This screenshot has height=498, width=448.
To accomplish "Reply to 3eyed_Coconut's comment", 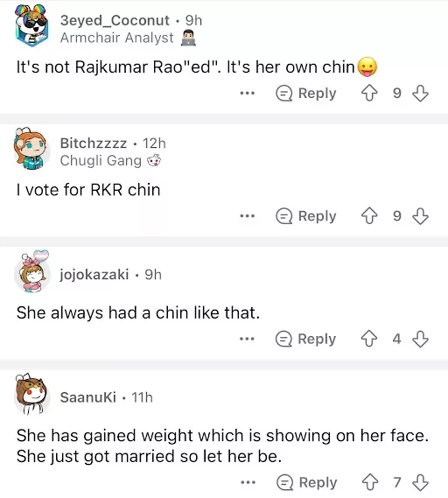I will 306,94.
